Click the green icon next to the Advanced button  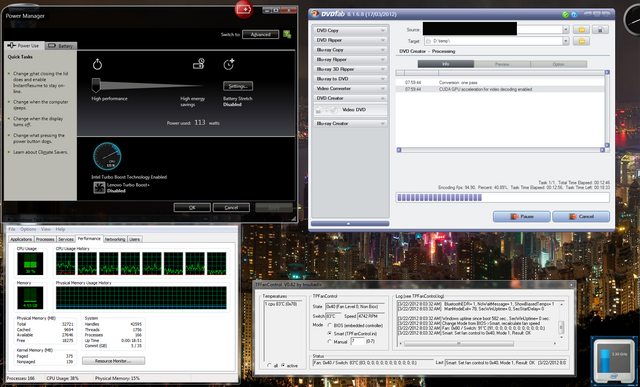(287, 34)
